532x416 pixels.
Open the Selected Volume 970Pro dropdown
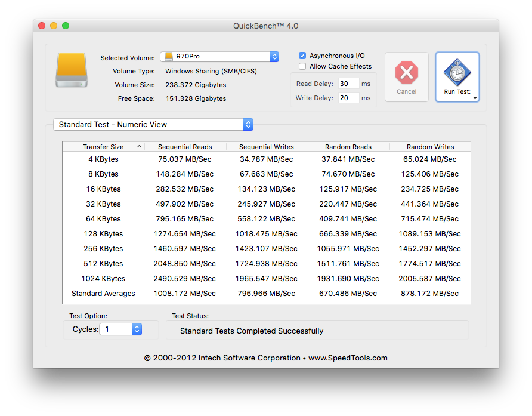219,56
